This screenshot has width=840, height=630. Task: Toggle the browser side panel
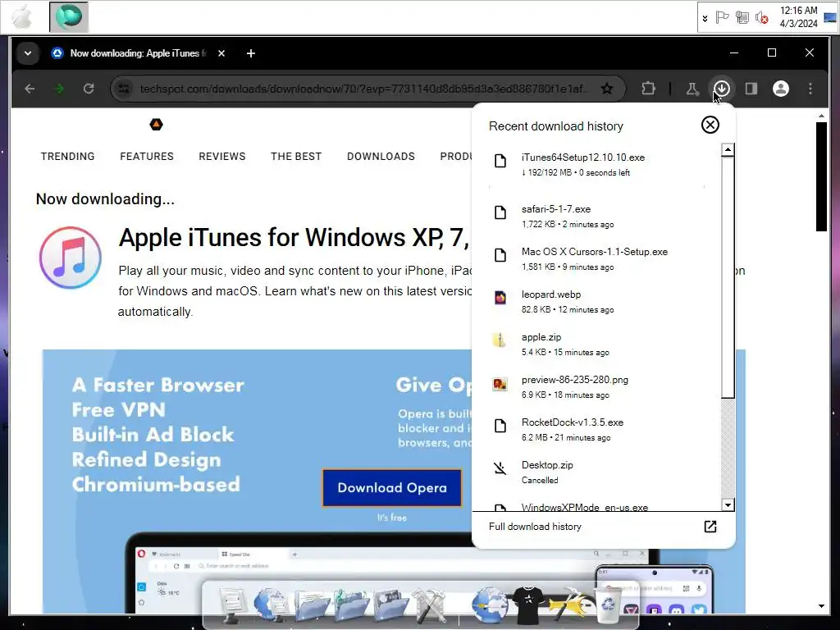click(751, 89)
